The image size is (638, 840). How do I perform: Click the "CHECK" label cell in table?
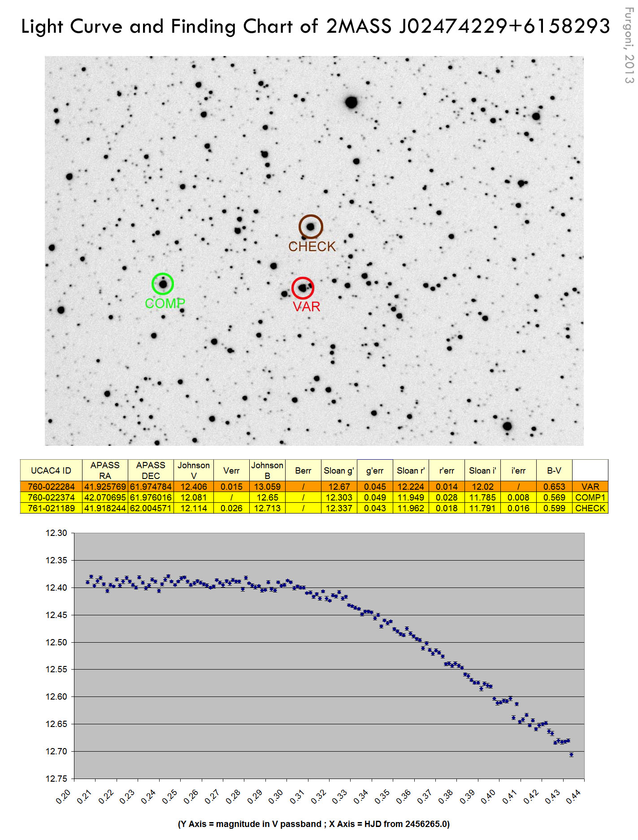tap(590, 508)
